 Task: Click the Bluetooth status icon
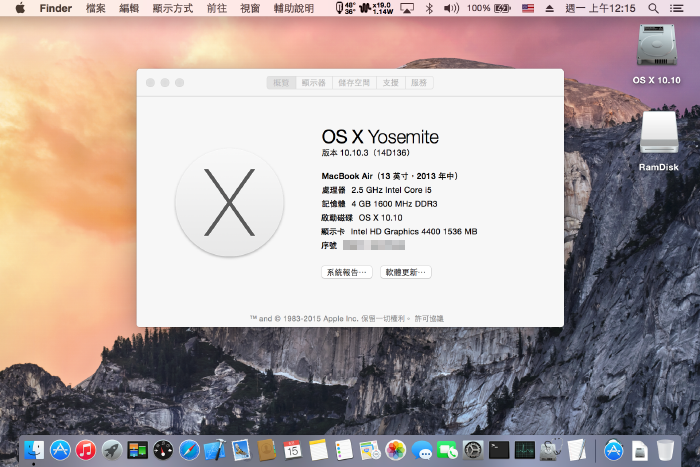pos(429,8)
